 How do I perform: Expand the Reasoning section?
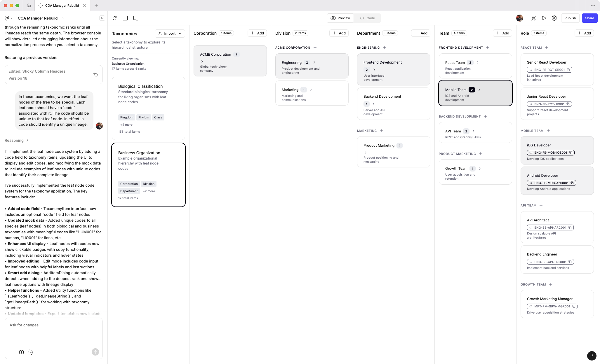16,140
